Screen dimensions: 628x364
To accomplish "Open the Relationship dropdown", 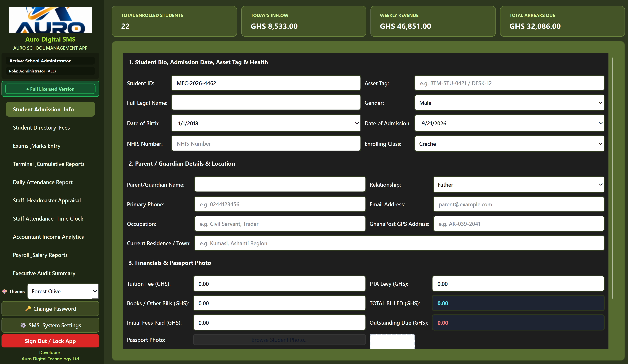I will (x=519, y=184).
